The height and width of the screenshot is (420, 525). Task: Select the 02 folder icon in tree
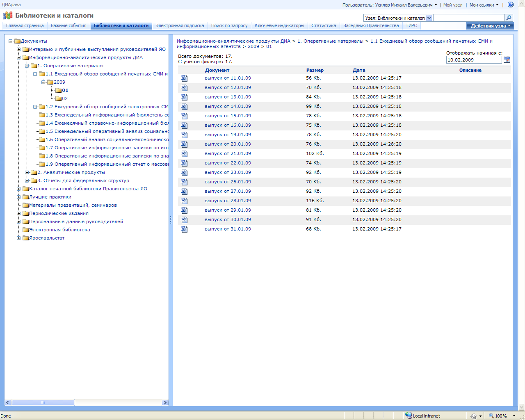pos(59,98)
